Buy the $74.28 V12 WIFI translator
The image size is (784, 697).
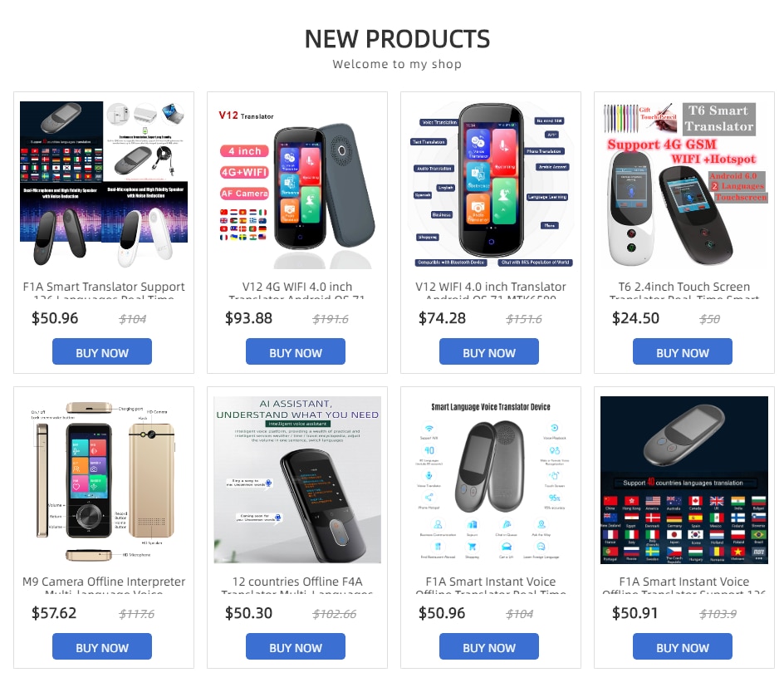[x=489, y=351]
